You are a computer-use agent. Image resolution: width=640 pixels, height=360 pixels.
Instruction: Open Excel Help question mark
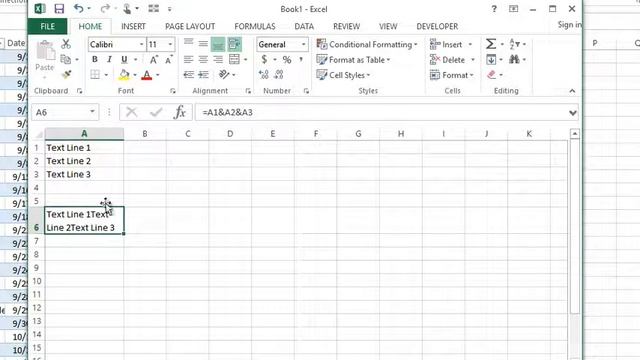click(x=494, y=9)
